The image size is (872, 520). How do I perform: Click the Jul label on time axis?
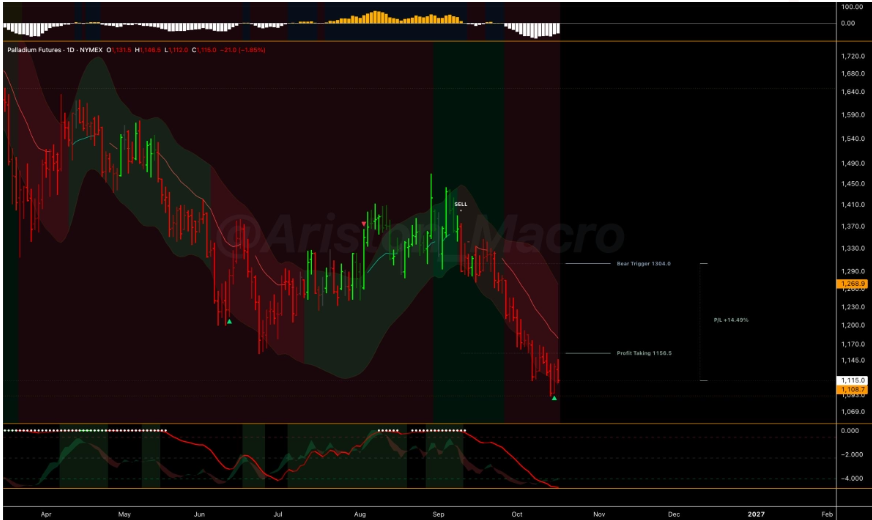coord(278,514)
